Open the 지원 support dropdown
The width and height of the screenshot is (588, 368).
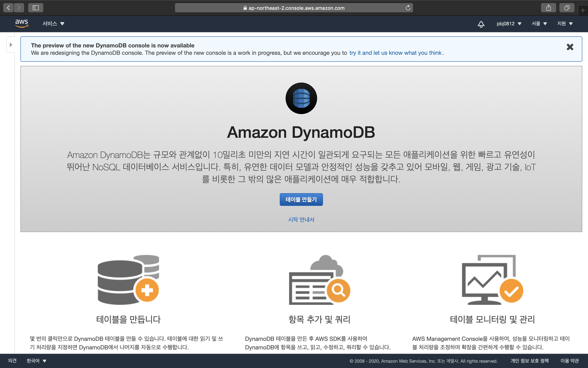tap(565, 24)
